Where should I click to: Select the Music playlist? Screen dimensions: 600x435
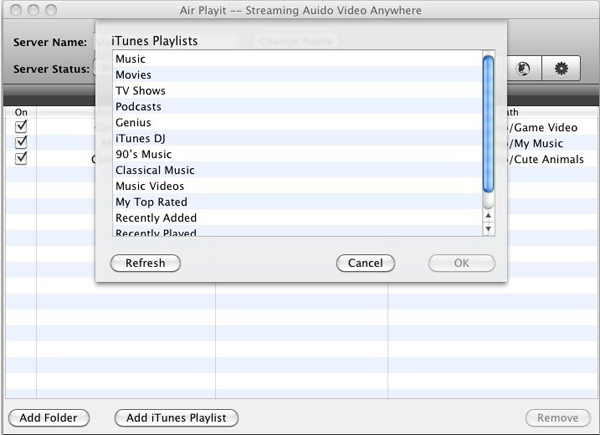[x=298, y=59]
